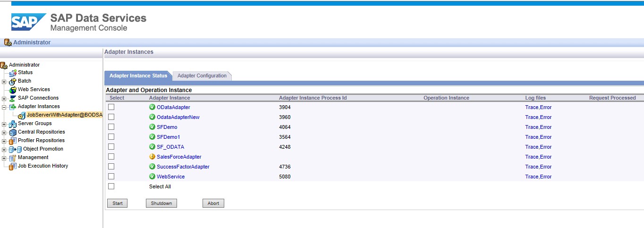The width and height of the screenshot is (644, 228).
Task: Click the Central Repositories database icon
Action: 13,132
